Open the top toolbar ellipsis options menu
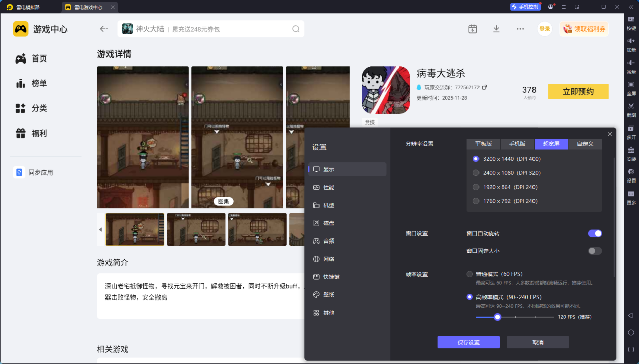 point(520,29)
